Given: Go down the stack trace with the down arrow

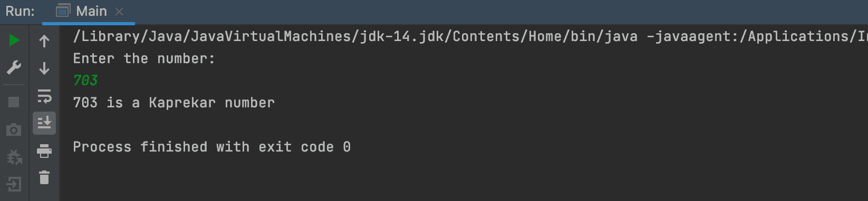Looking at the screenshot, I should click(x=44, y=68).
